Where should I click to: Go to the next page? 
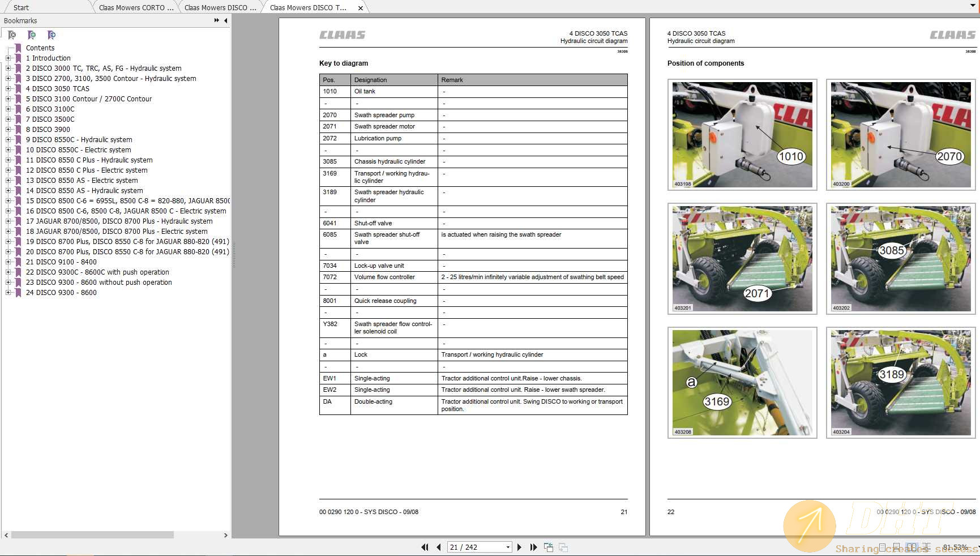tap(519, 547)
